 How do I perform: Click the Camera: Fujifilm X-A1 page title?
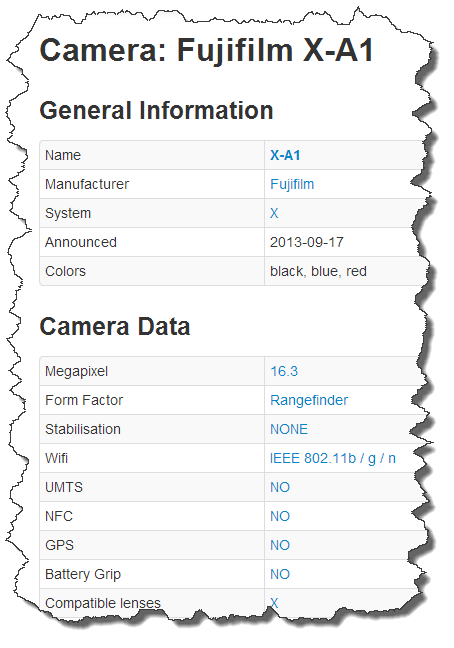point(207,50)
